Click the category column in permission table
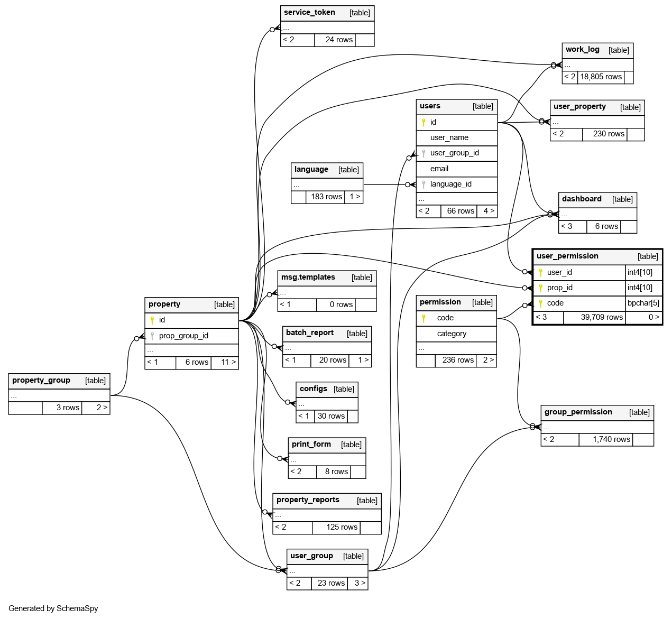The image size is (672, 619). point(452,334)
